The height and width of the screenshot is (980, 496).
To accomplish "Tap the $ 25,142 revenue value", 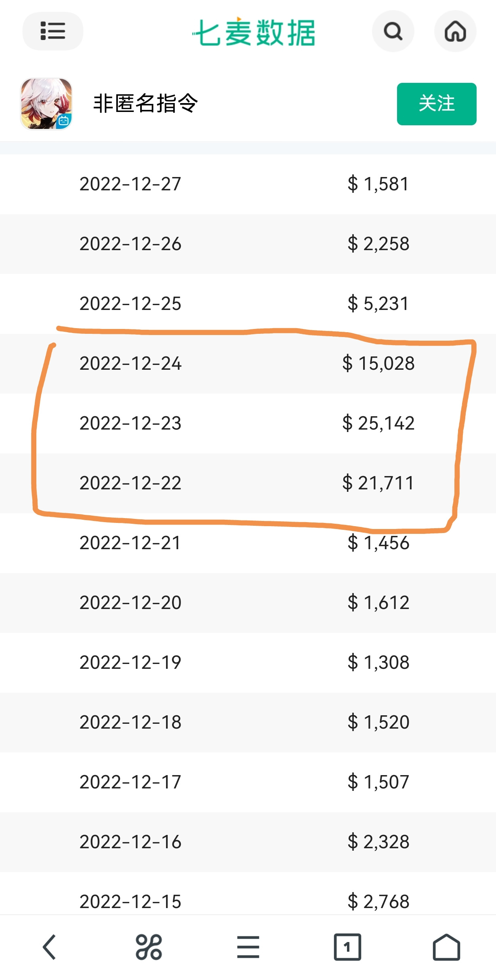I will pos(378,423).
